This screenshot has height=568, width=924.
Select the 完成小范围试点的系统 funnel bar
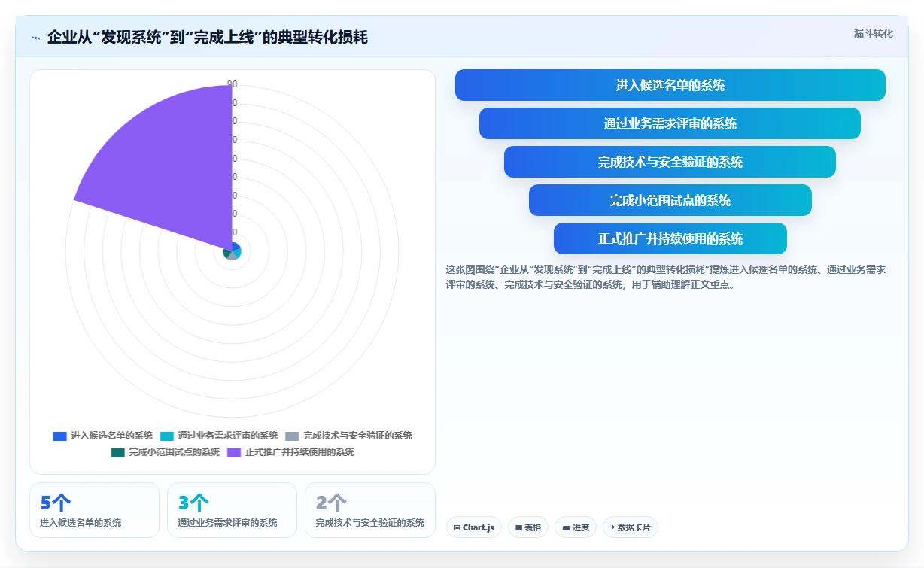pos(670,200)
